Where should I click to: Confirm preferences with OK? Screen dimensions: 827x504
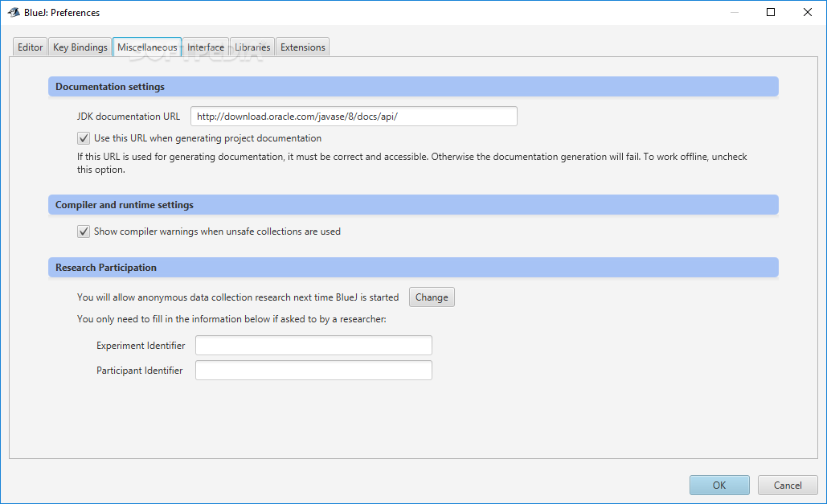click(719, 485)
